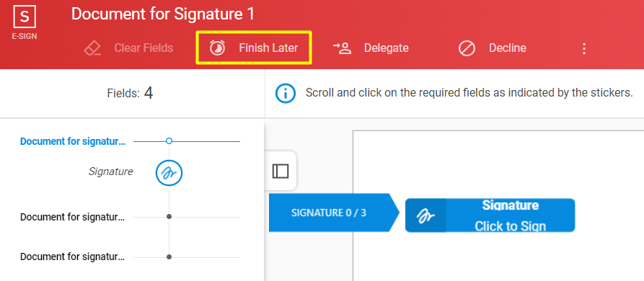Click the Signature Click to Sign field
This screenshot has width=644, height=281.
coord(490,215)
